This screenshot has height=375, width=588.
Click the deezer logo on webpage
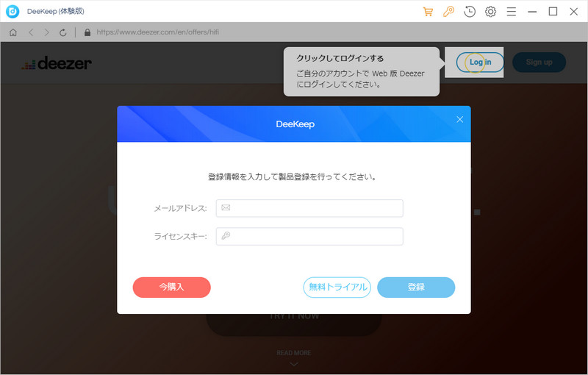point(57,63)
